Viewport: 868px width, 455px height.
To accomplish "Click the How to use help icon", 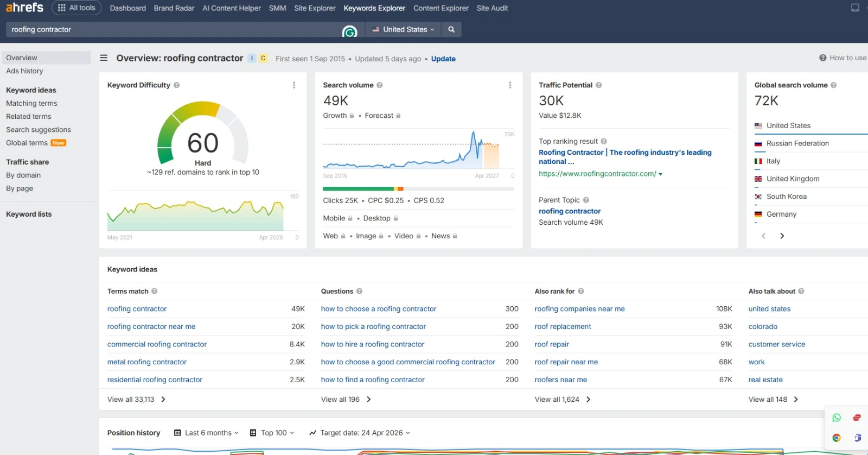I will [x=823, y=58].
